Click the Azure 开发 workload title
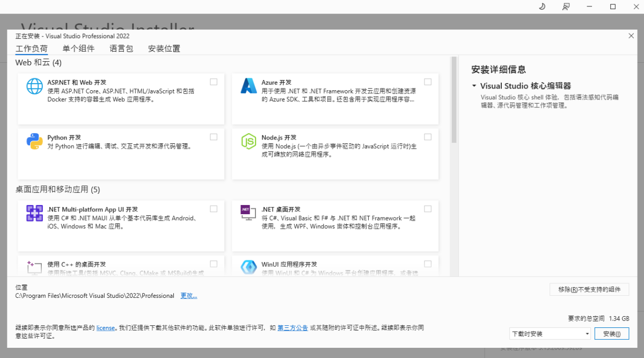The width and height of the screenshot is (644, 358). (276, 83)
